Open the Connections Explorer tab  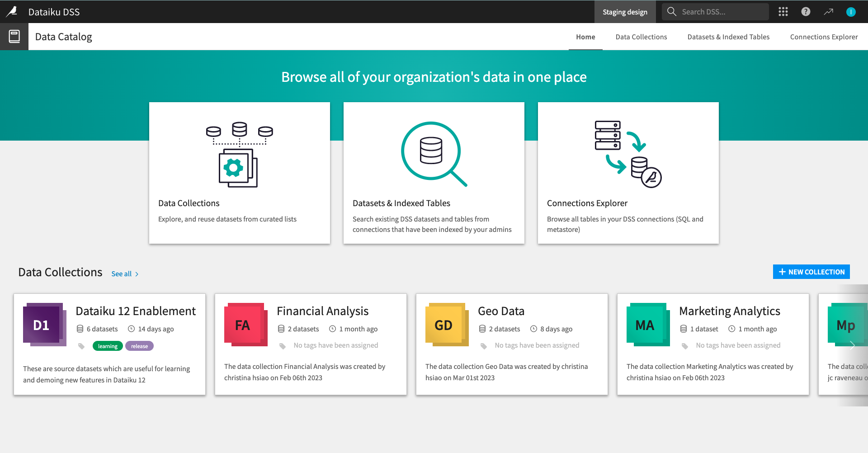click(824, 37)
